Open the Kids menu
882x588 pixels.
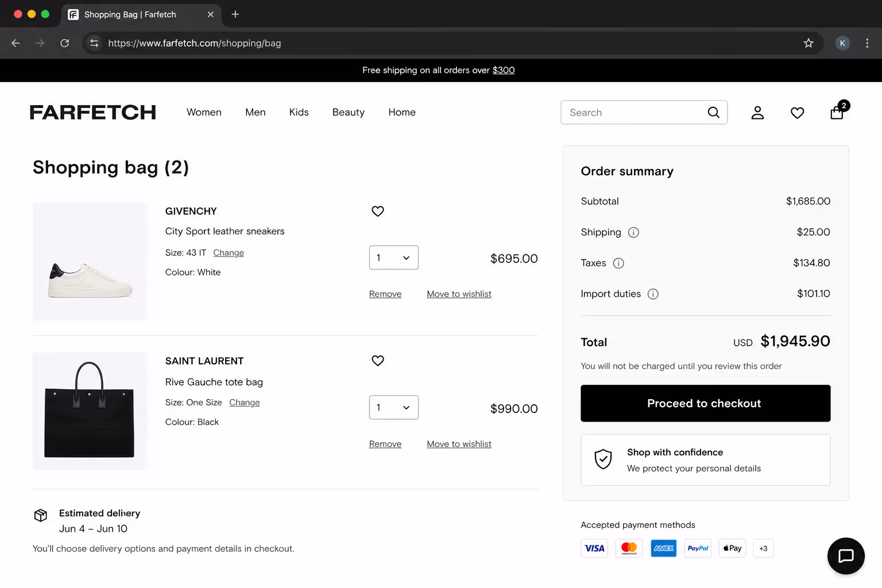[299, 113]
